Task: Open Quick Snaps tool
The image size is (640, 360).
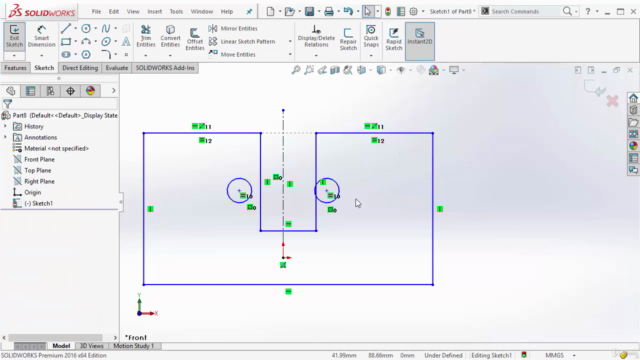Action: pos(371,36)
